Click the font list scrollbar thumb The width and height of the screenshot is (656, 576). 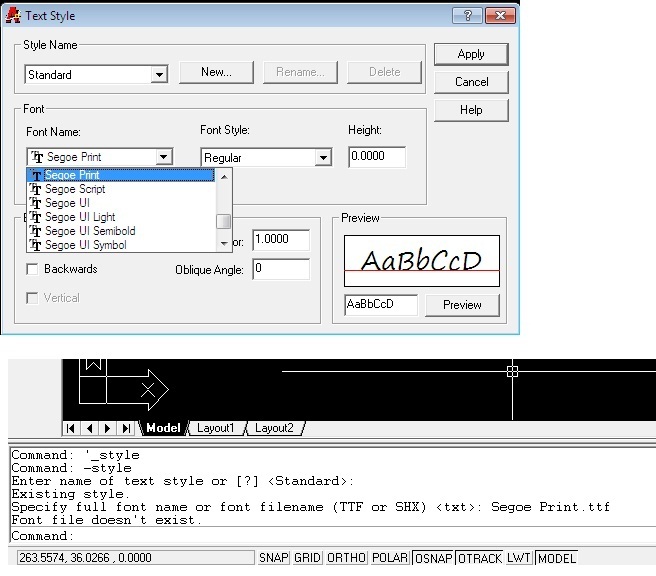coord(224,222)
